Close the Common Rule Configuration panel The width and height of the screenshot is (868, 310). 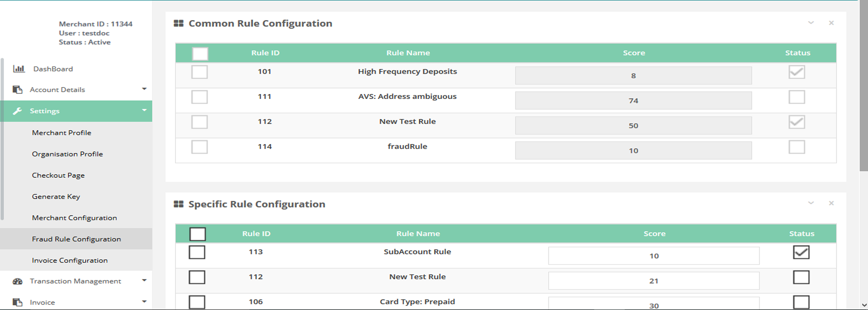click(x=831, y=23)
